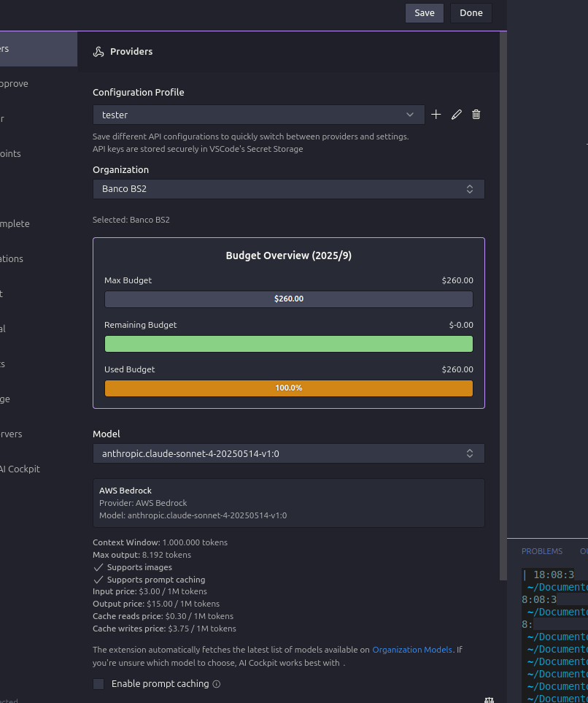Add a new configuration profile with plus icon

(436, 115)
